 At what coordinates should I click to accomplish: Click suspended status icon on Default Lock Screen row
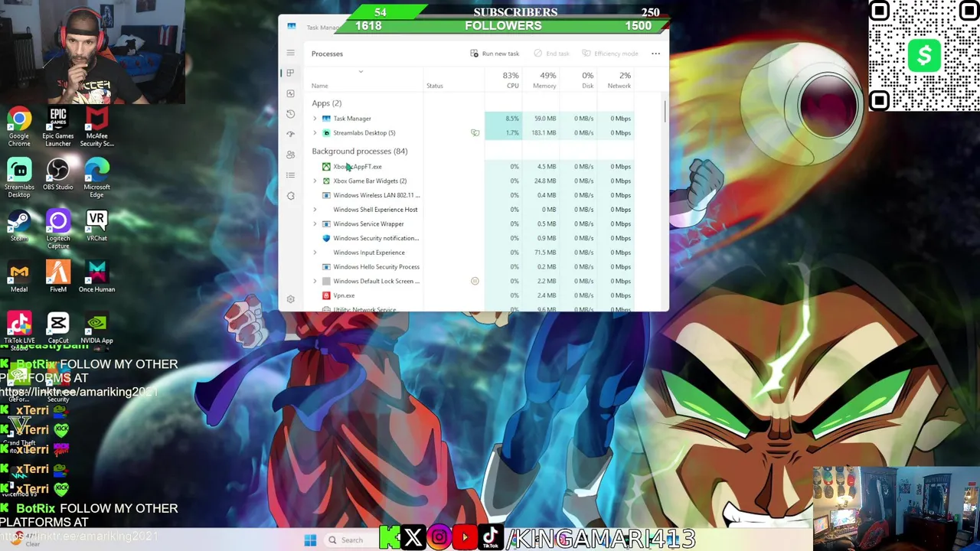point(475,281)
